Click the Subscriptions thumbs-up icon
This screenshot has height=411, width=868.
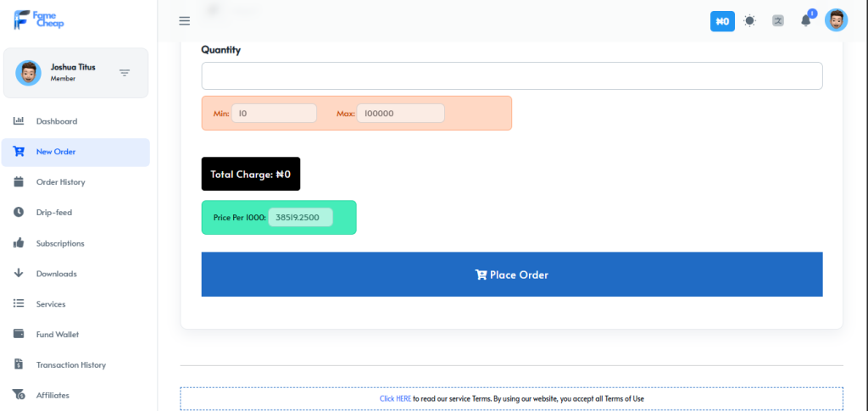pyautogui.click(x=19, y=242)
